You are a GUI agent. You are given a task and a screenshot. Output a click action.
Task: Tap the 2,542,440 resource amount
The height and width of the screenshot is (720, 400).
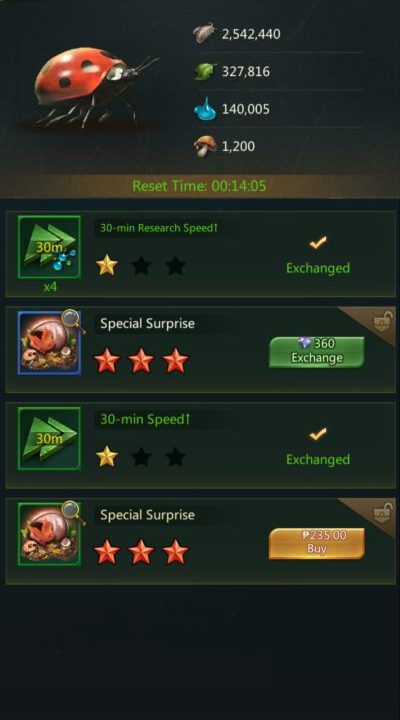[x=251, y=34]
